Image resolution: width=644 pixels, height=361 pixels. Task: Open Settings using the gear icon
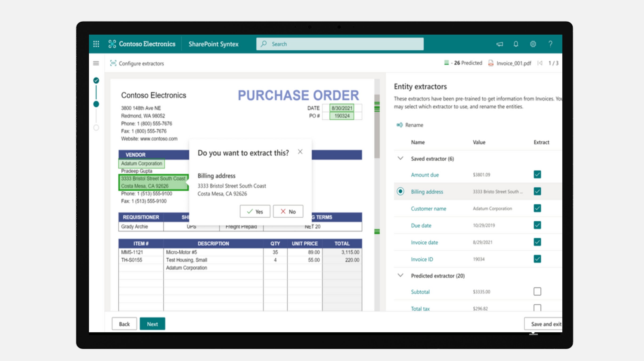[x=533, y=44]
